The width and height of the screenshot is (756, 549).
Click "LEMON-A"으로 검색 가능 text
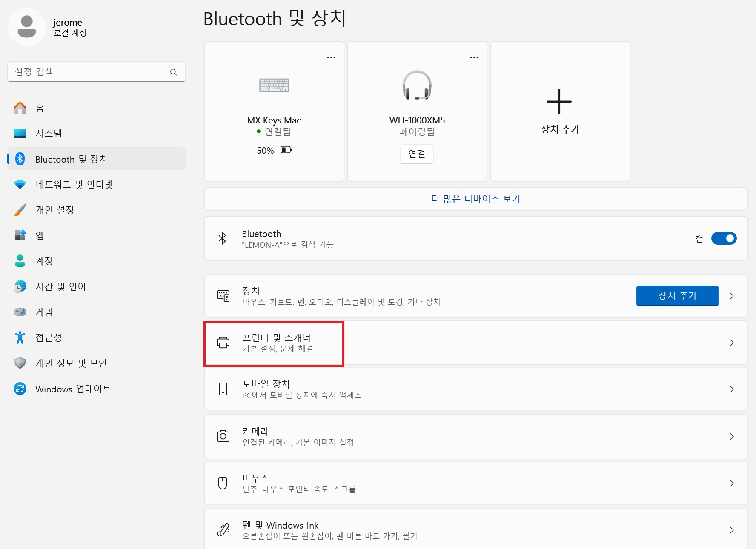click(x=287, y=245)
